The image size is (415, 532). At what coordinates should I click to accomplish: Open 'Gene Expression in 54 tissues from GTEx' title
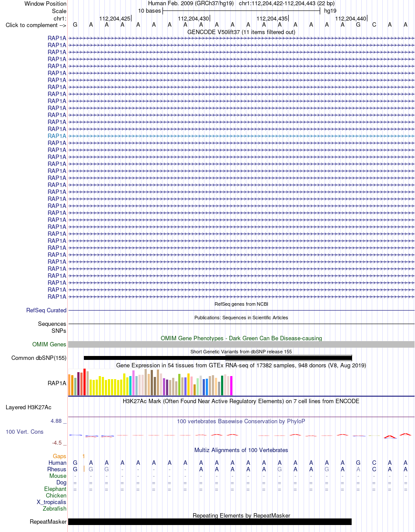241,365
